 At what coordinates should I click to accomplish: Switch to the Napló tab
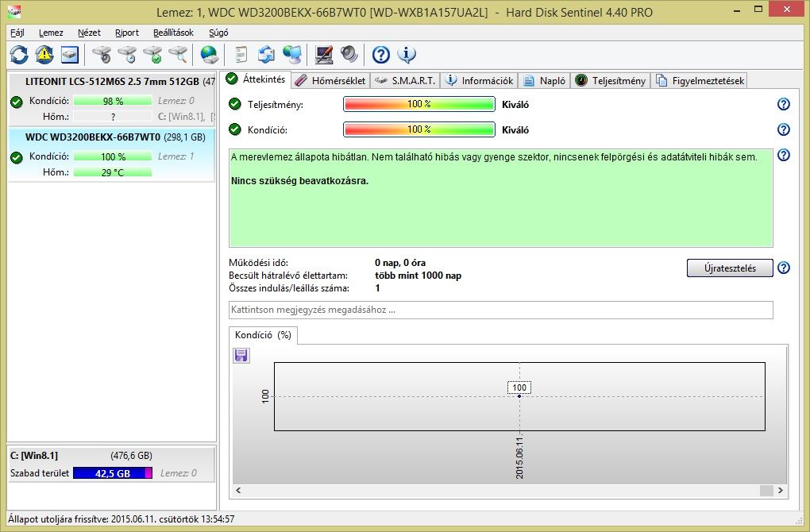coord(544,80)
